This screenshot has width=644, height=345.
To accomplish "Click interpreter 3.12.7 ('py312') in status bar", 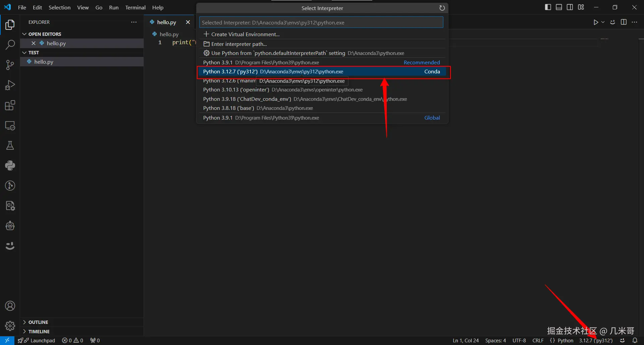I will coord(596,340).
